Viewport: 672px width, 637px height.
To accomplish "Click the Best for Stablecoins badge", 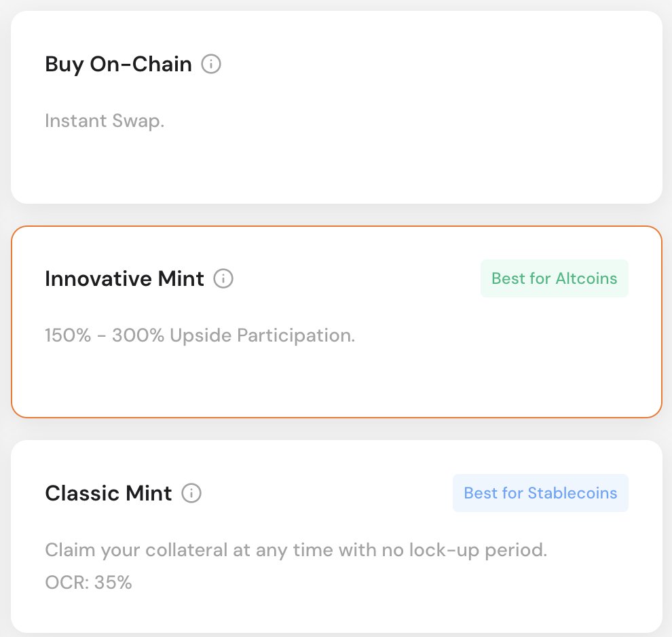I will (x=540, y=493).
